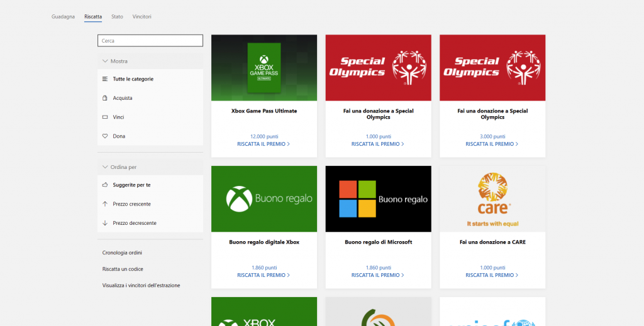Open Riscatta un codice link
This screenshot has height=326, width=644.
pyautogui.click(x=123, y=269)
